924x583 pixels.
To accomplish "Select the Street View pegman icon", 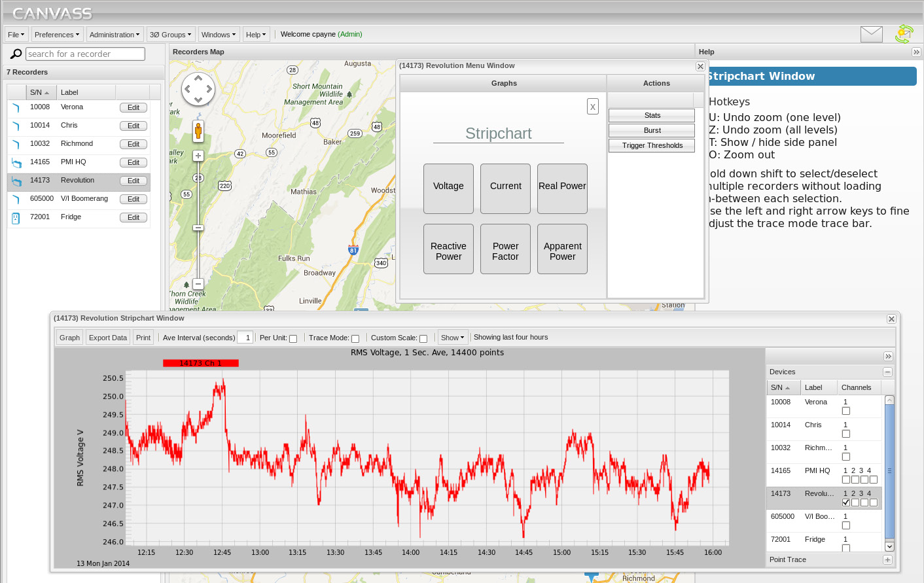I will (x=198, y=131).
